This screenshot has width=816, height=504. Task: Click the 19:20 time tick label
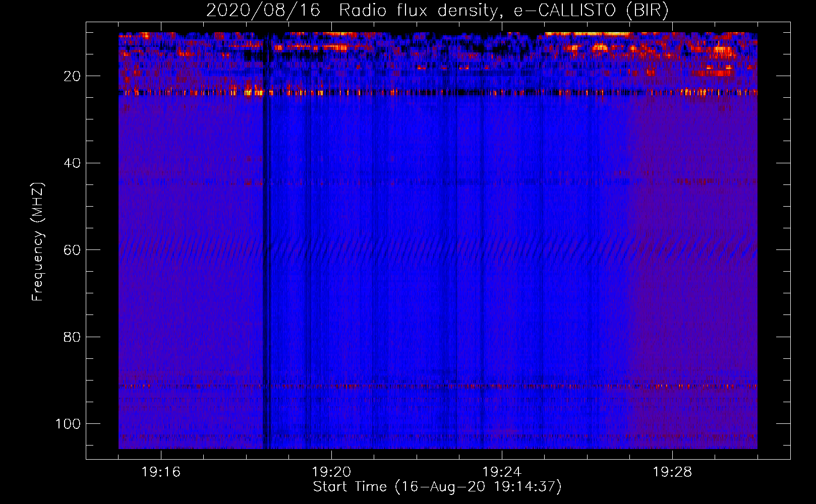331,472
